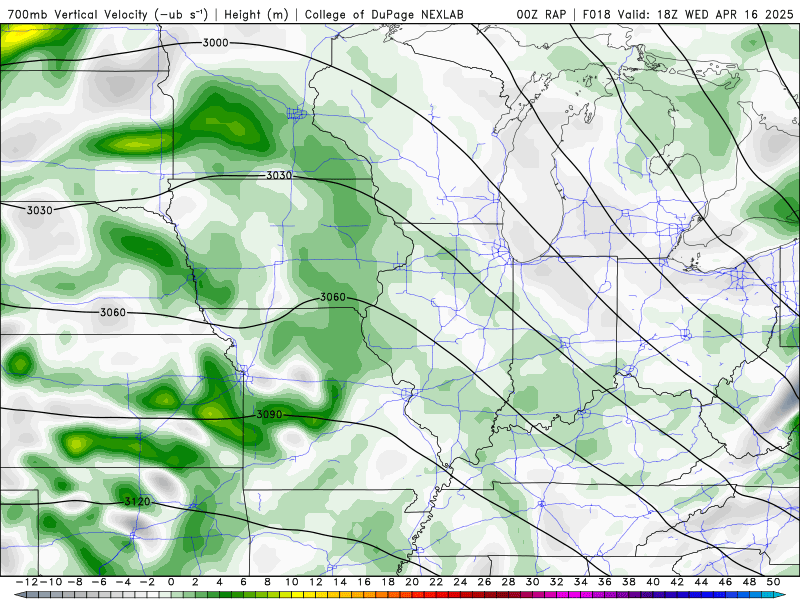Click the 50 value on the color scale

pos(773,582)
